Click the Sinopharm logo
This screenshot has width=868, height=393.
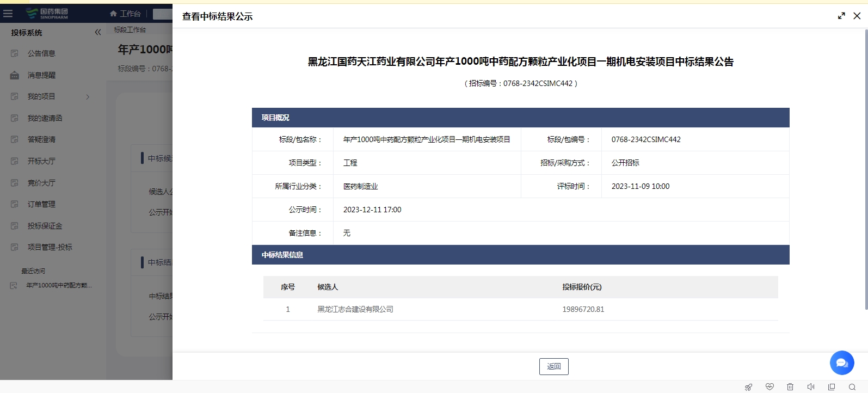(x=47, y=14)
